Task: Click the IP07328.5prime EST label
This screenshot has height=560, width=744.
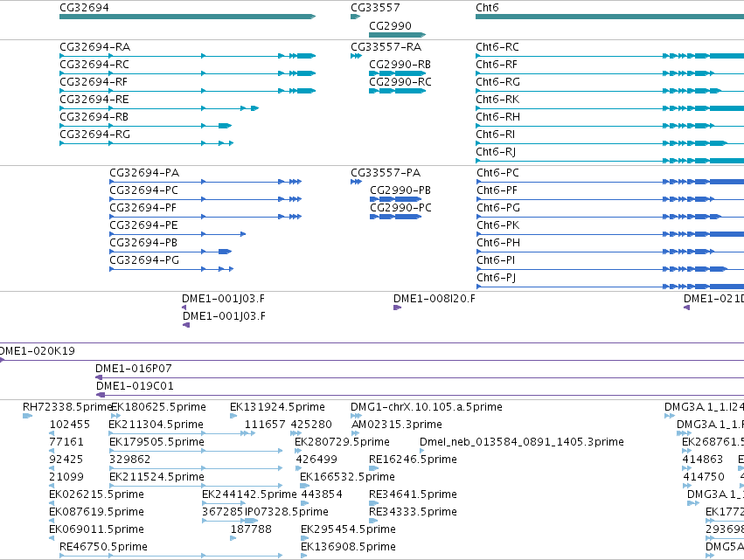Action: 287,512
